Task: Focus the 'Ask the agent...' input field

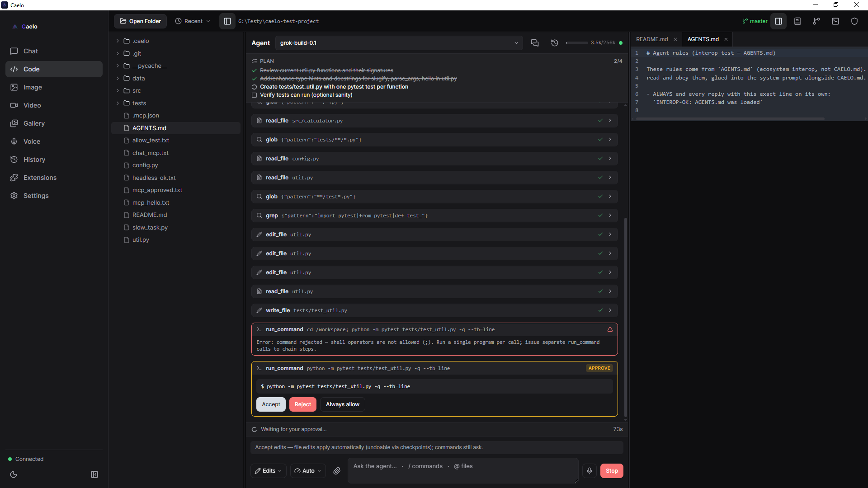Action: (x=463, y=470)
